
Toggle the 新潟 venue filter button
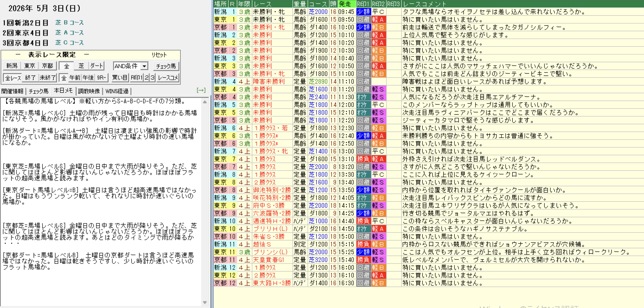pos(12,66)
